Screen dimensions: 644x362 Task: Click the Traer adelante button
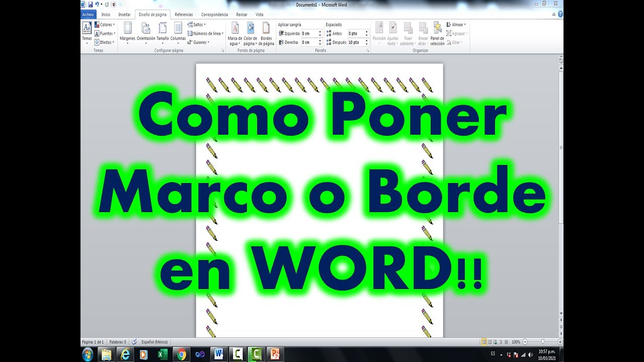(408, 33)
